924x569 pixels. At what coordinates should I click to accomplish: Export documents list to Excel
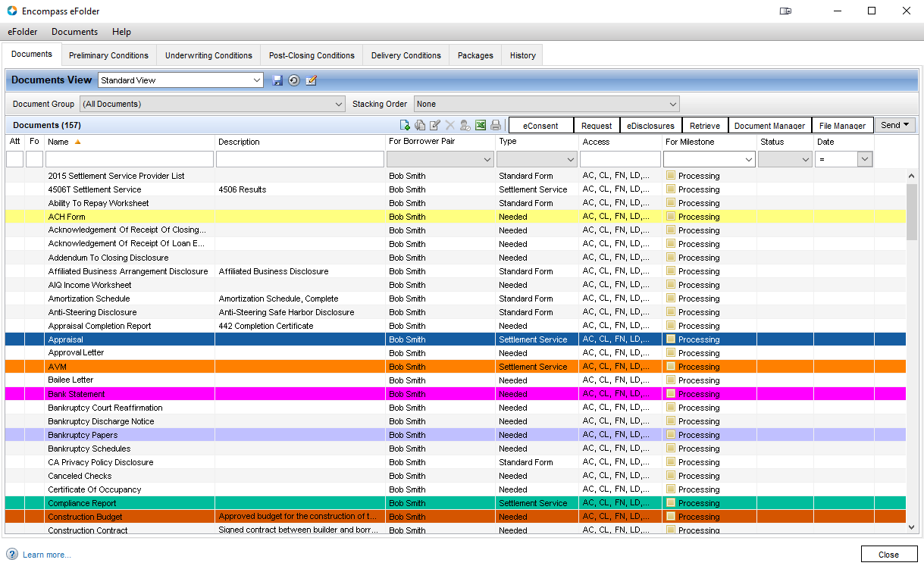click(x=481, y=126)
